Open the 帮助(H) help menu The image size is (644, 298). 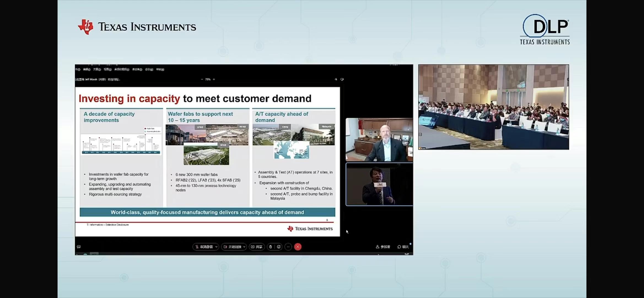coord(160,69)
